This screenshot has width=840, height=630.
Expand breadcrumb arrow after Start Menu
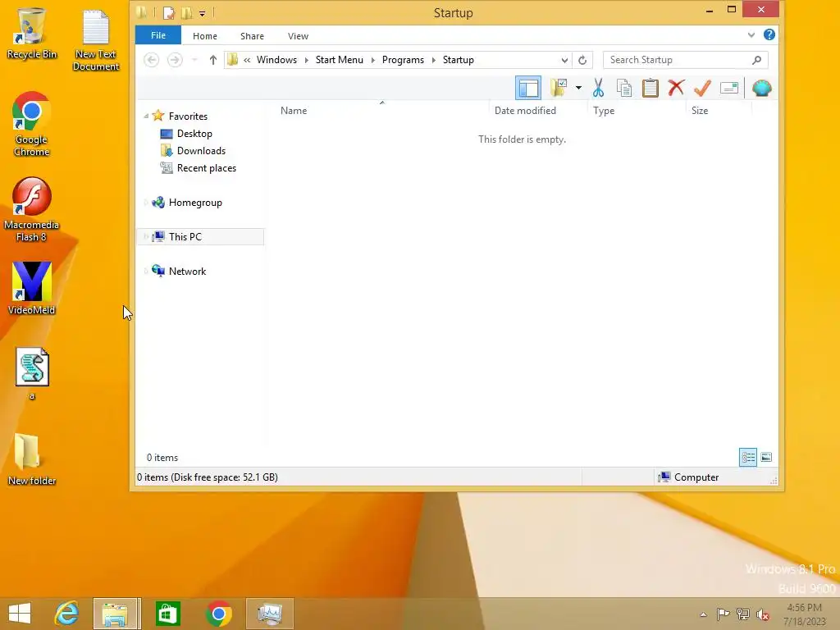(373, 60)
